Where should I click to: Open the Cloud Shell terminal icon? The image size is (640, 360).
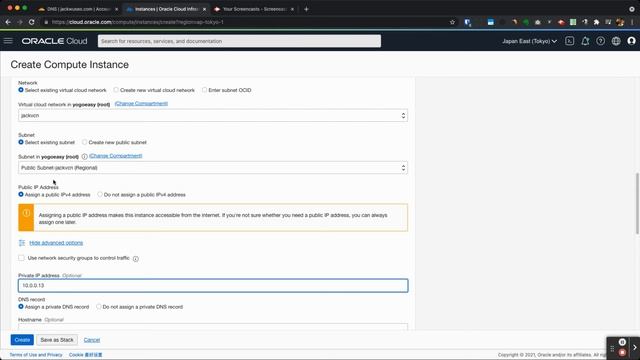[569, 41]
